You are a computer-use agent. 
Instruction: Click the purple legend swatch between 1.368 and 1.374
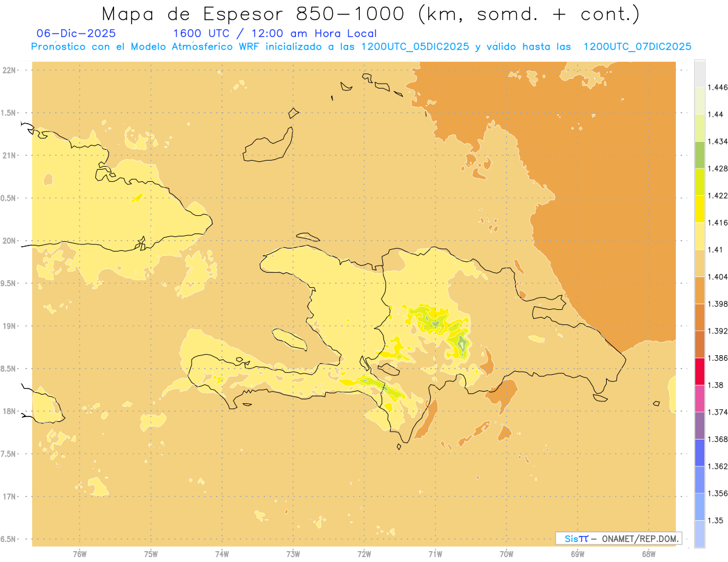pyautogui.click(x=699, y=426)
